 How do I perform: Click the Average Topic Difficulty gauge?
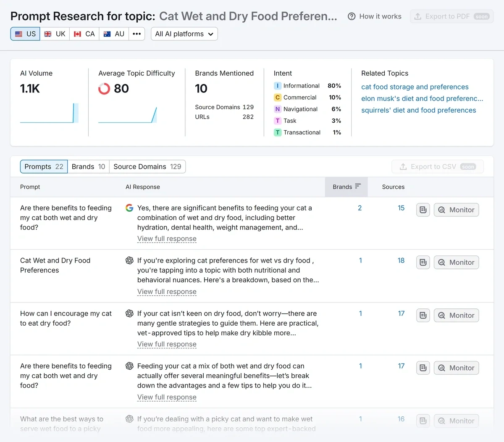(x=104, y=89)
